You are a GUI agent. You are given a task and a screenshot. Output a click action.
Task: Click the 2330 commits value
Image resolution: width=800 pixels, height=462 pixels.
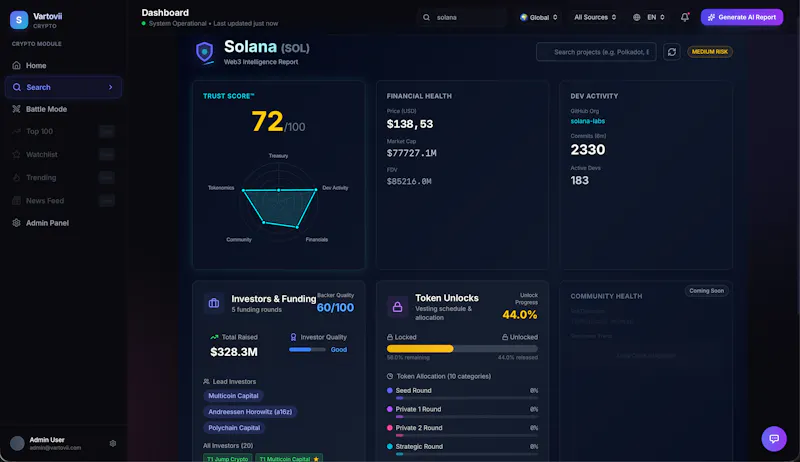click(x=588, y=149)
